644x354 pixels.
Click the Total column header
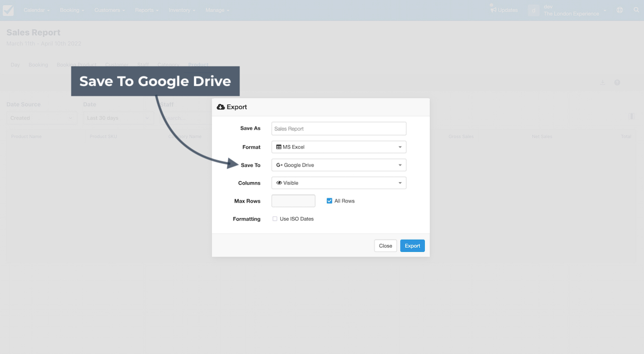tap(626, 137)
